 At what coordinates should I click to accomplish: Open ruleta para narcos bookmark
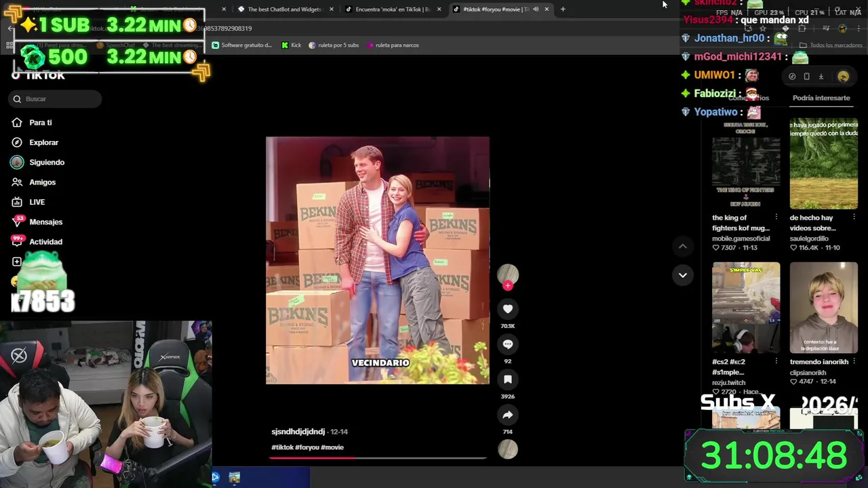(x=393, y=45)
